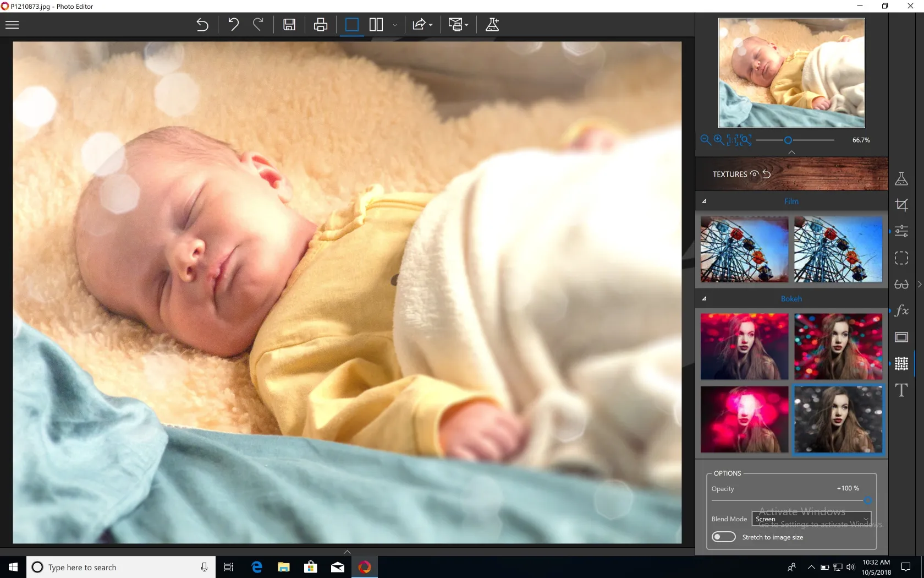Select the Textures tool in the sidebar

(x=901, y=363)
